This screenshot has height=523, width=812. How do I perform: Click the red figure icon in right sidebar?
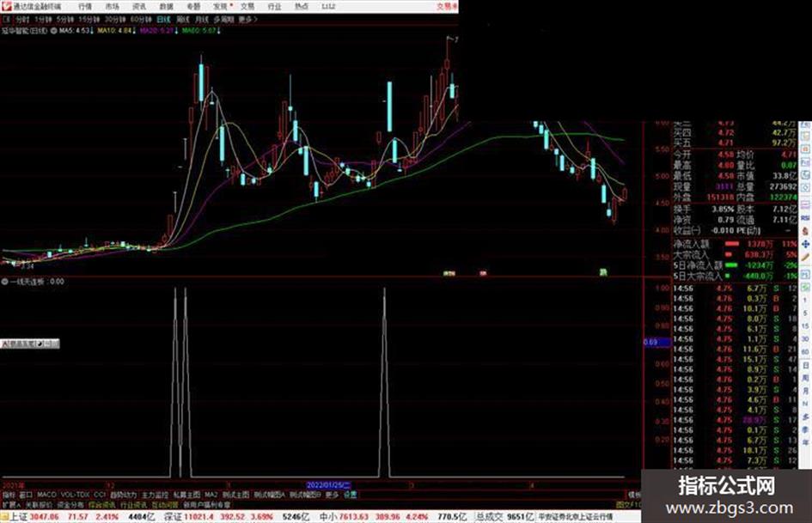(x=805, y=231)
